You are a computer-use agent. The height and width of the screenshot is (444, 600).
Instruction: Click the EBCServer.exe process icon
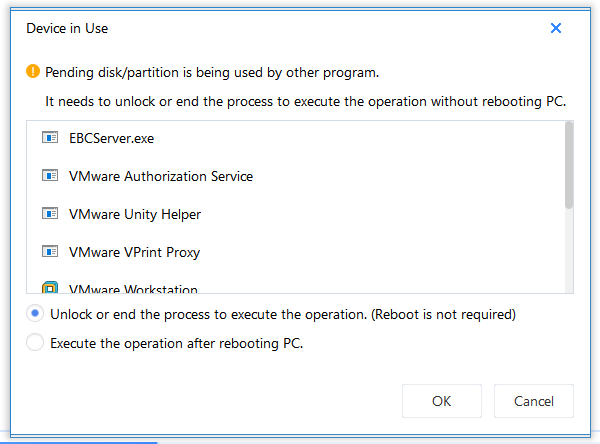50,137
